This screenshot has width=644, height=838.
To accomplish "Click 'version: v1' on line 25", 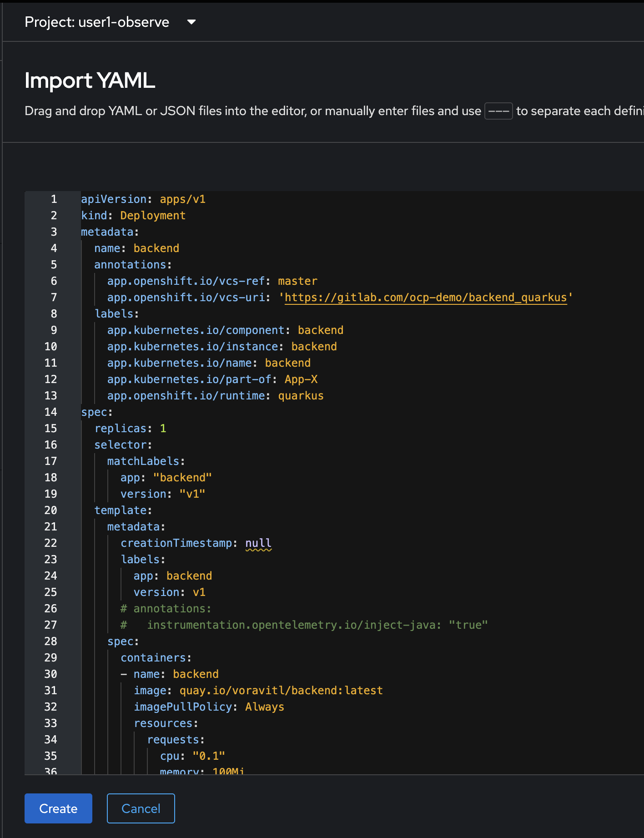I will coord(170,592).
